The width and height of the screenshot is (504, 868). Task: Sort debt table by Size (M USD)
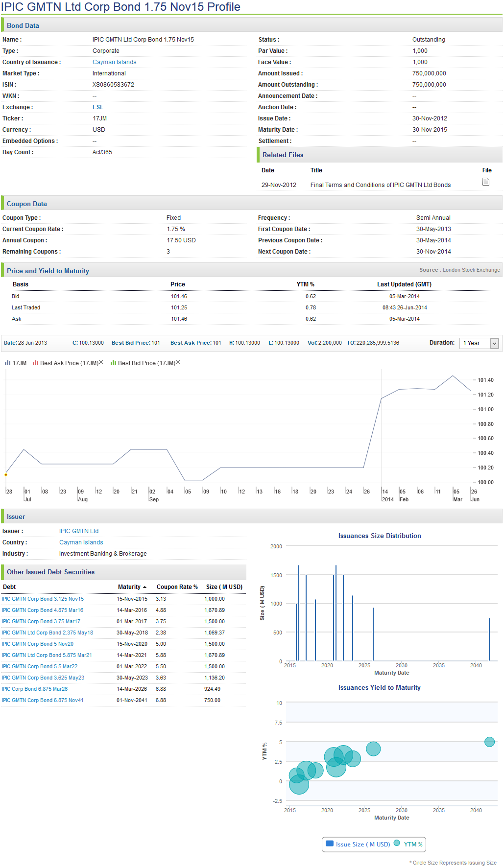coord(224,587)
